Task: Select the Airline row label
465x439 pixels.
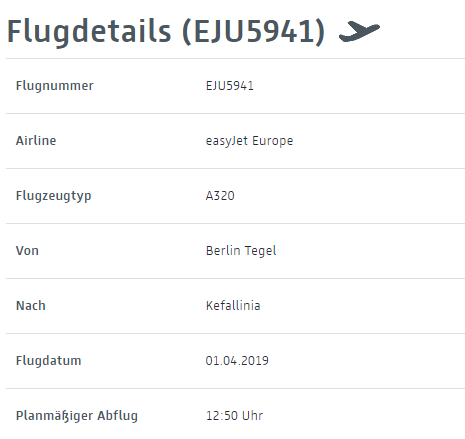Action: point(36,140)
